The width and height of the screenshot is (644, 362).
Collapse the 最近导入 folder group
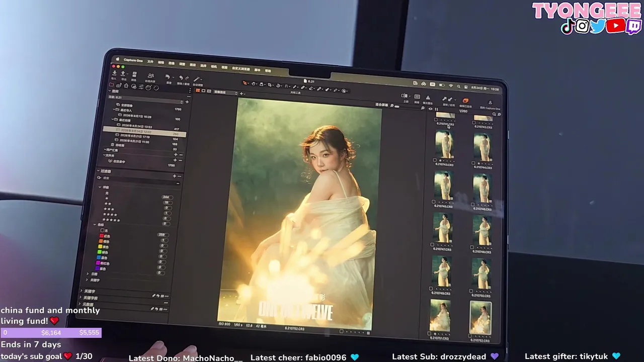click(115, 110)
